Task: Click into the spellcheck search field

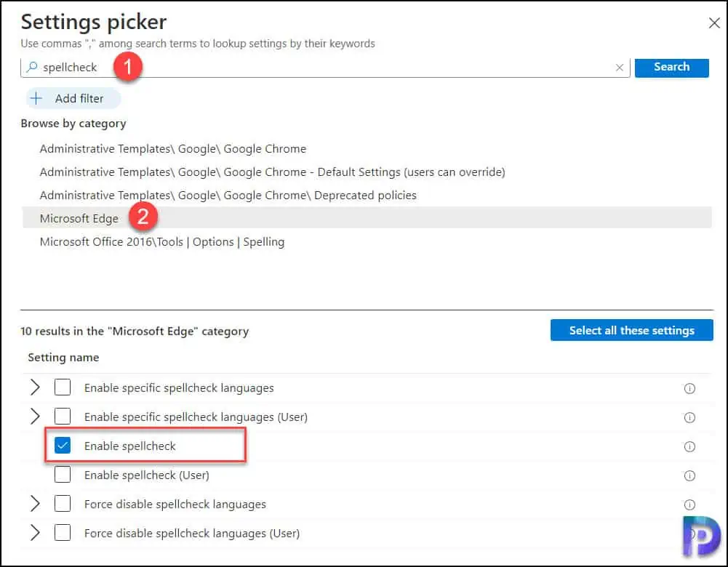Action: pyautogui.click(x=325, y=68)
